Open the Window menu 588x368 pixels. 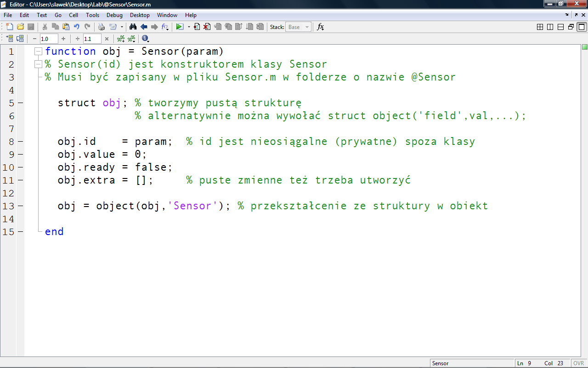pos(167,15)
